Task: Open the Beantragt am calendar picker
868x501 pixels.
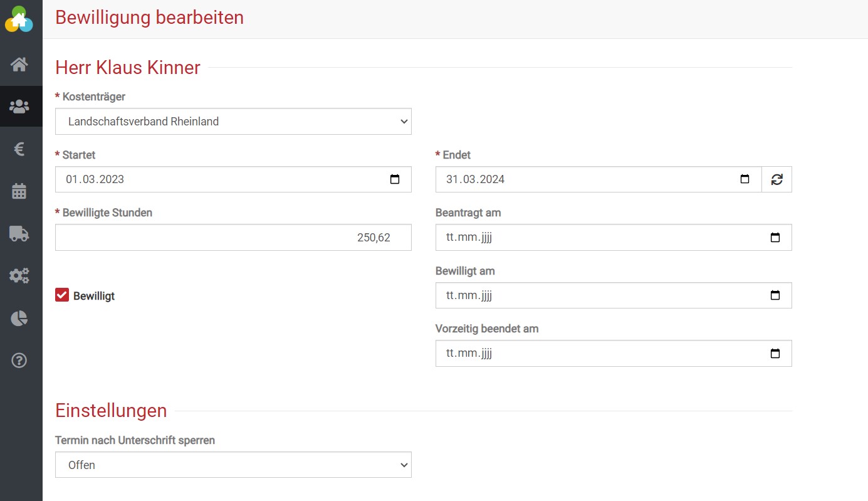Action: [775, 238]
